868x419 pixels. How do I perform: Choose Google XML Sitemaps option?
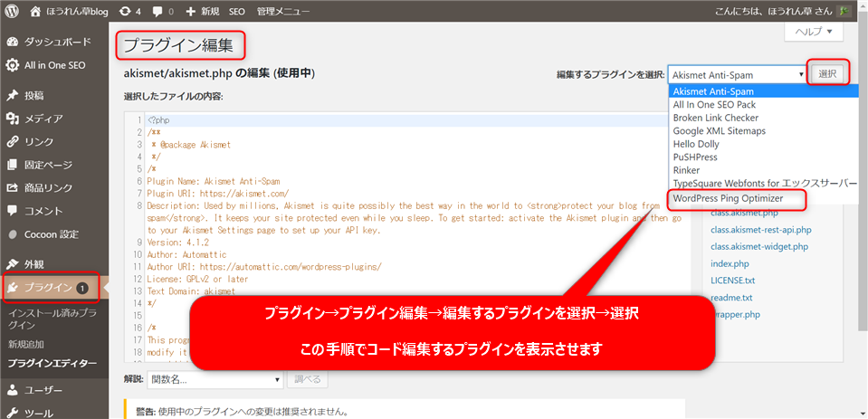pyautogui.click(x=763, y=130)
